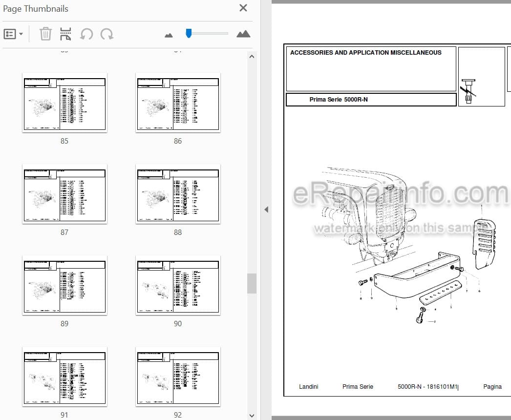
Task: Click the page label 92
Action: pos(178,415)
